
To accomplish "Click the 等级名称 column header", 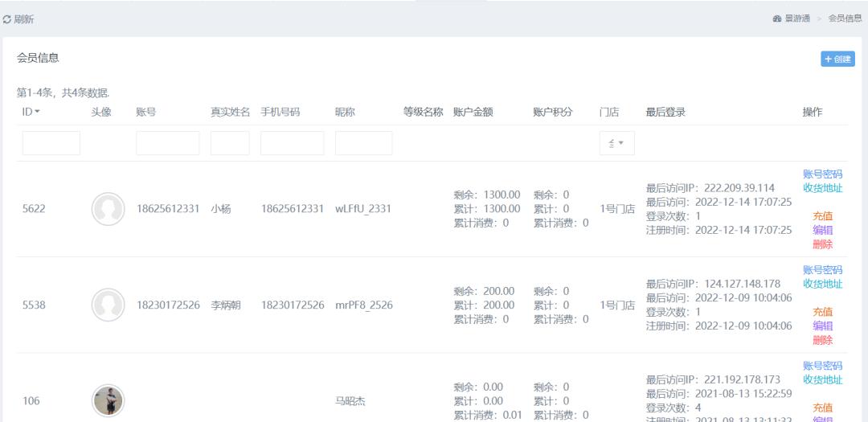I will tap(424, 112).
